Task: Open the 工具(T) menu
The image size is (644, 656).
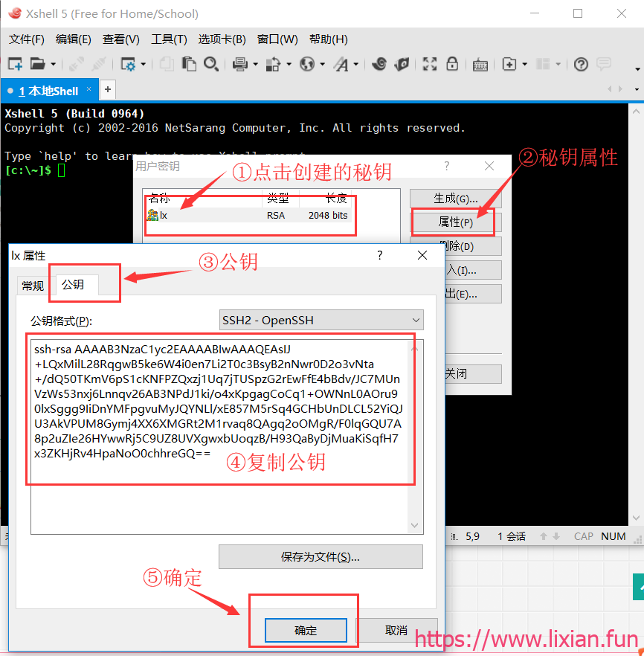Action: pyautogui.click(x=169, y=39)
